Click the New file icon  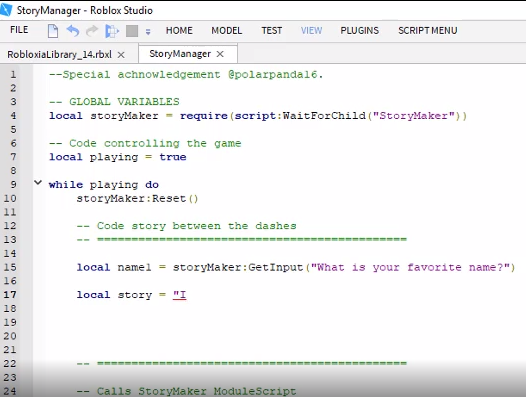(x=53, y=31)
